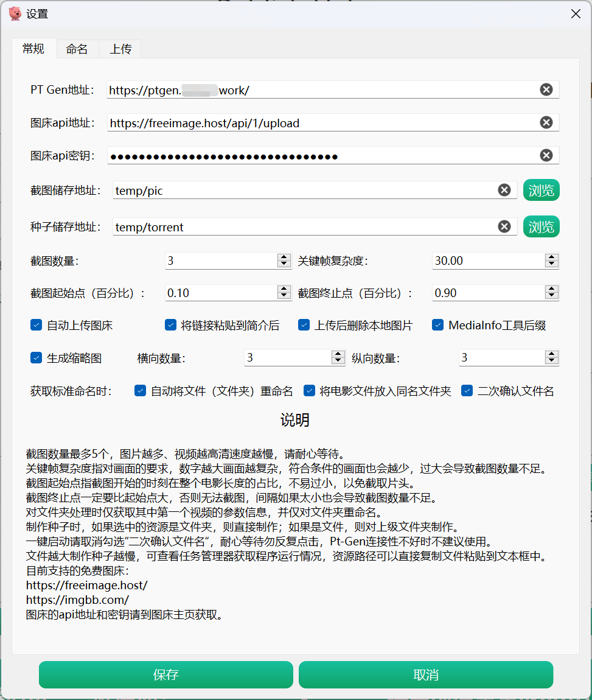
Task: Increase 截图起始点 with up arrow
Action: [x=284, y=289]
